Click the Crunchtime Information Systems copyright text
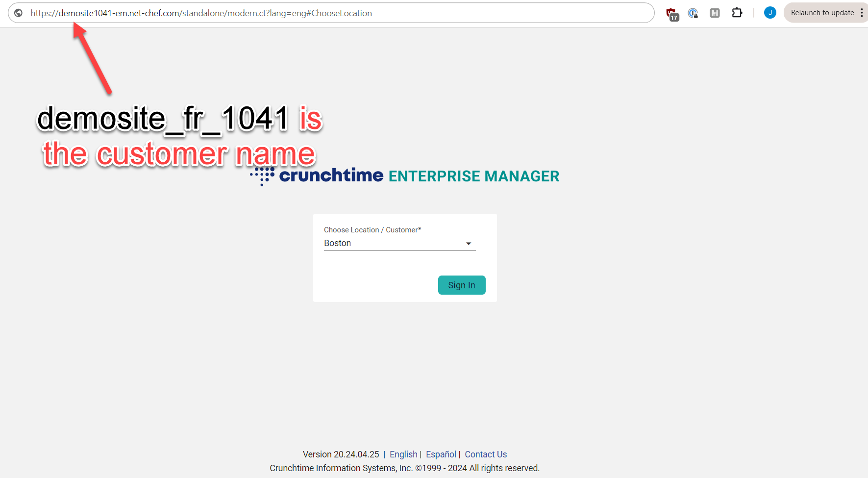This screenshot has width=868, height=478. (405, 468)
